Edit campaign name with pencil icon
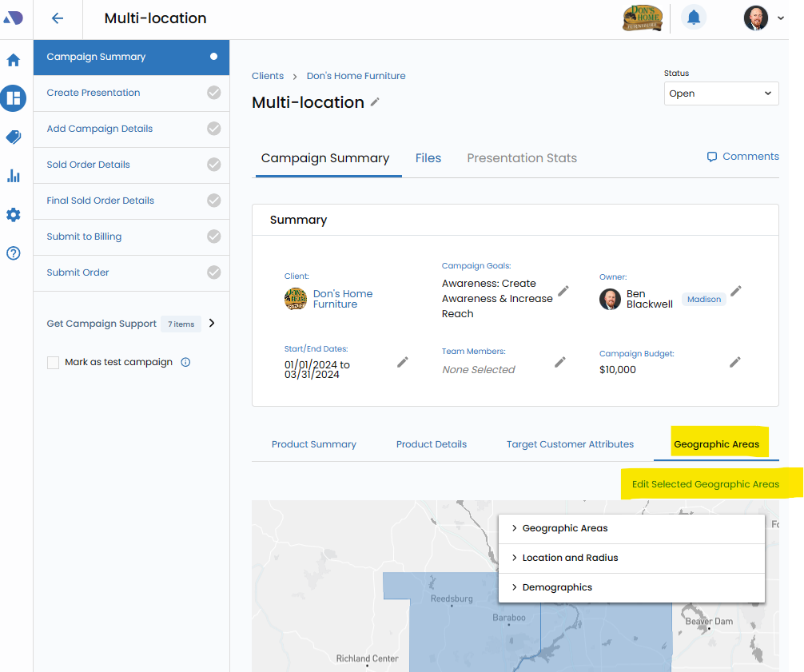 (375, 102)
